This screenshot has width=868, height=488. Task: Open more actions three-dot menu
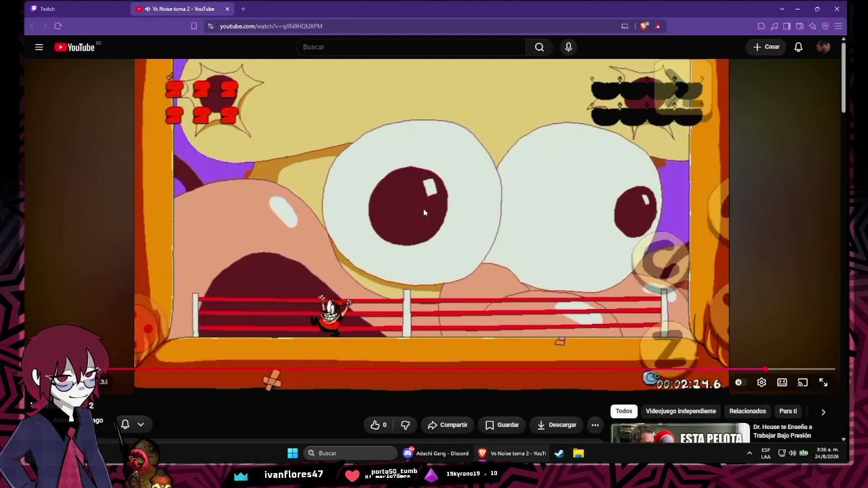595,425
